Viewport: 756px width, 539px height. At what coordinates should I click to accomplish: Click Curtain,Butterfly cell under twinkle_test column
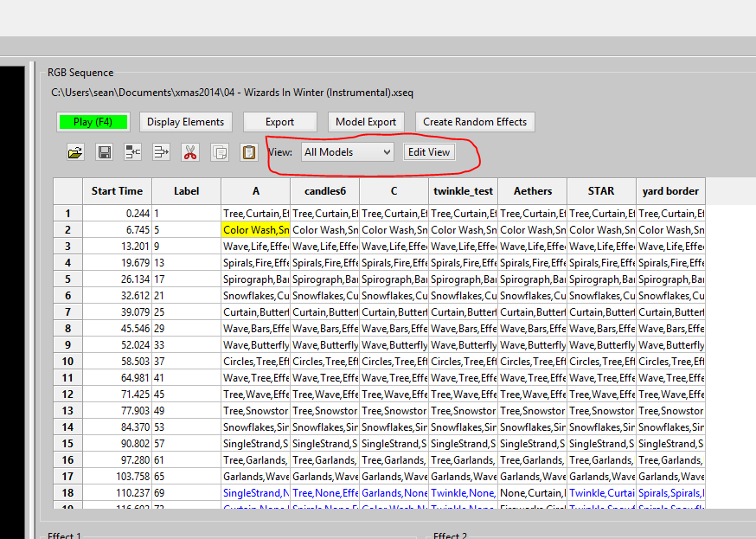coord(464,312)
